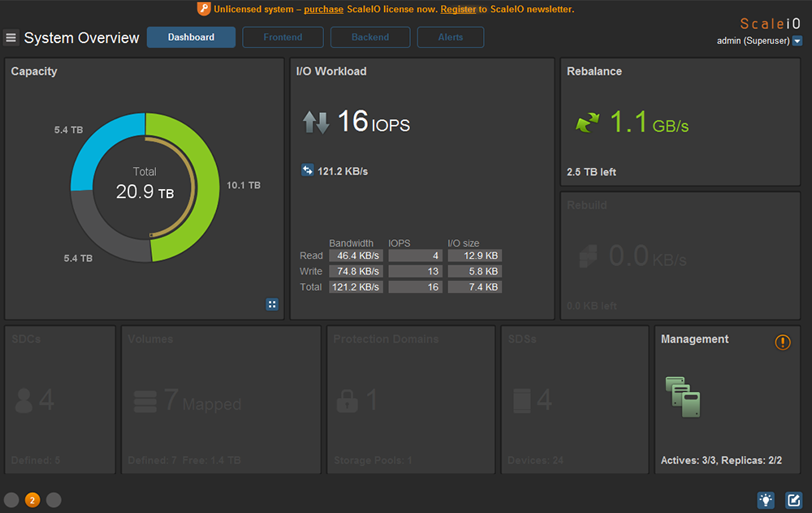Click Read IOPS value 4

[x=415, y=256]
